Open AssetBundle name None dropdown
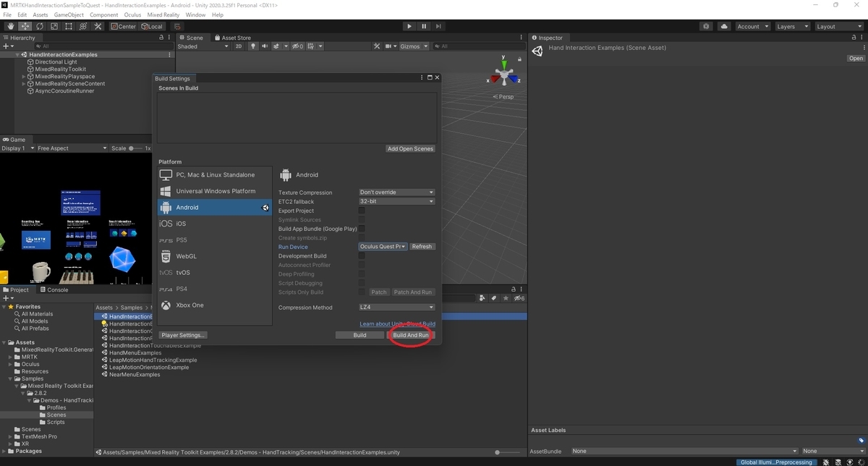Screen dimensions: 868x466 click(684, 451)
